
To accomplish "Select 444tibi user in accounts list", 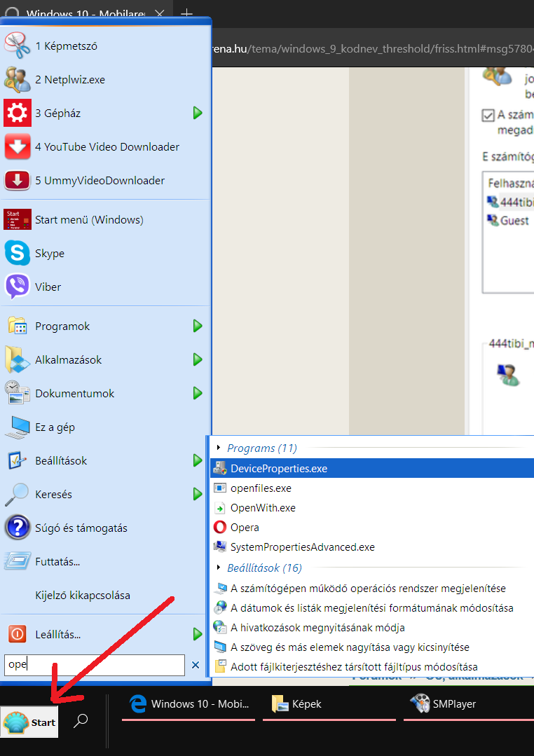I will point(510,202).
